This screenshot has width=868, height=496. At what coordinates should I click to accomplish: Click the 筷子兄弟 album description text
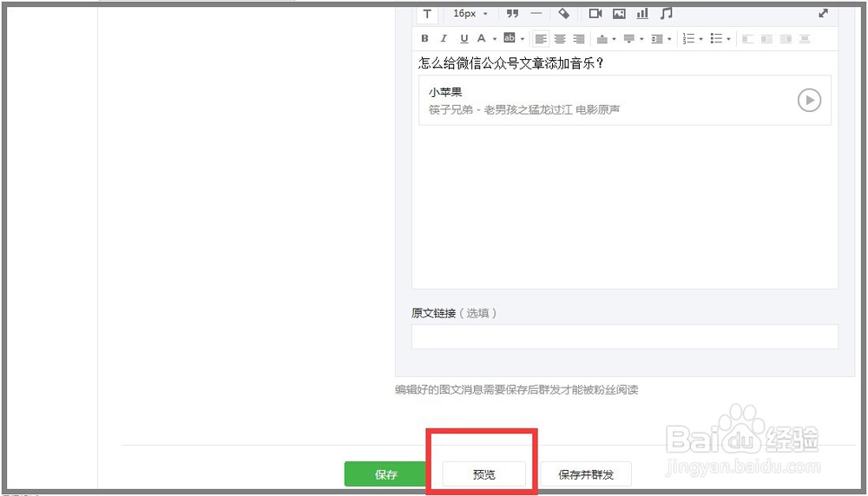point(523,109)
